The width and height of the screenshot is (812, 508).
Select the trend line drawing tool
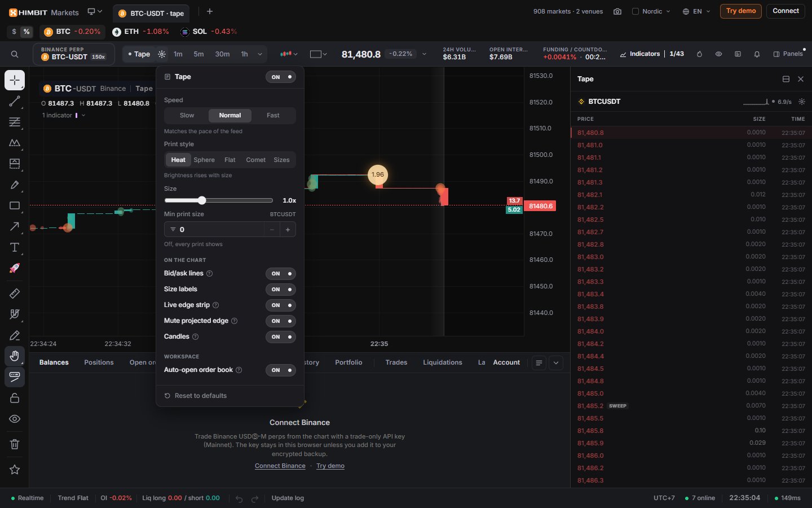tap(15, 102)
